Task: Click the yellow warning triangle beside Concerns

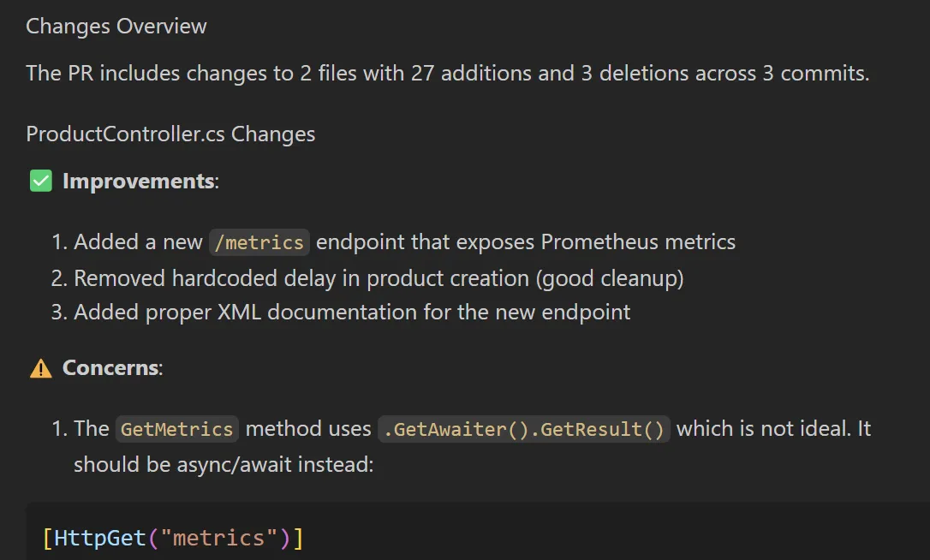Action: tap(40, 368)
